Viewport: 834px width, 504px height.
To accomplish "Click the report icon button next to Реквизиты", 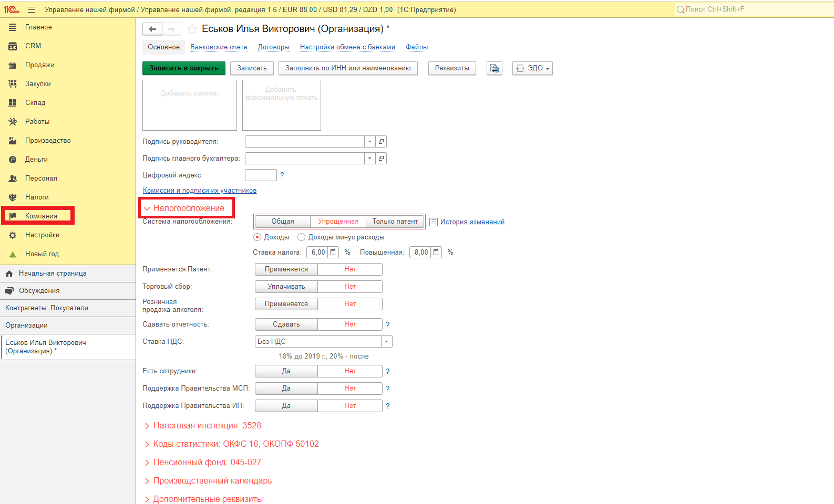I will [x=494, y=68].
